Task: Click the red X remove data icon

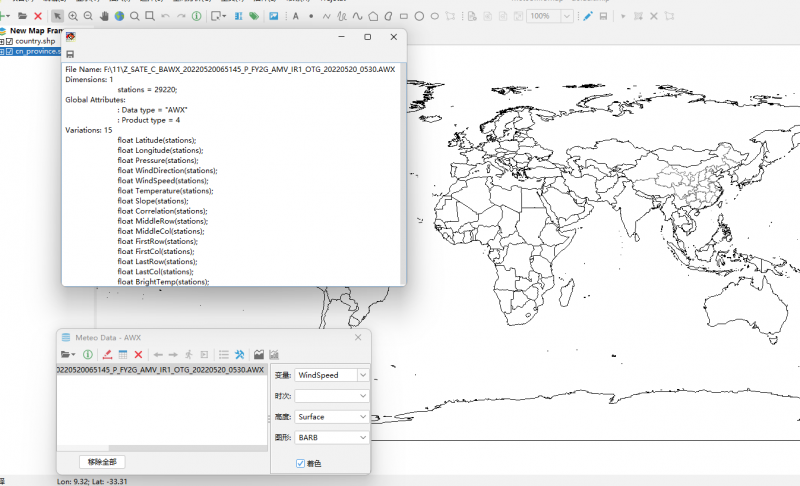Action: [x=139, y=354]
